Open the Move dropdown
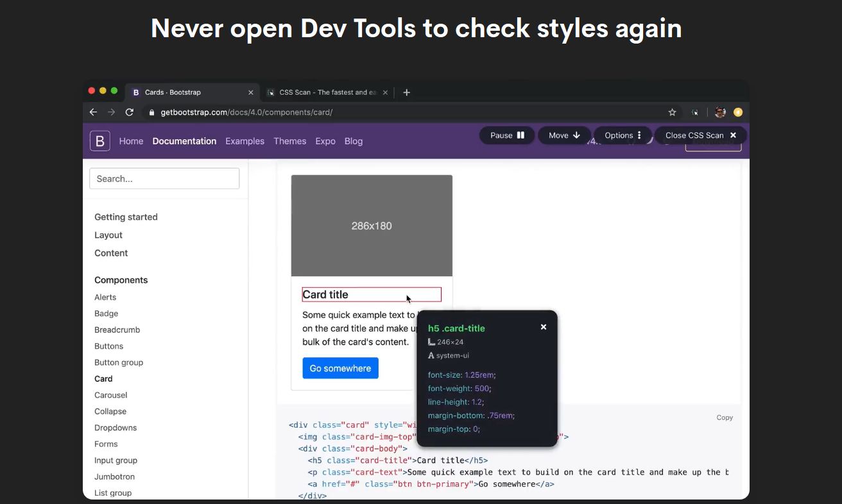Viewport: 842px width, 504px height. pyautogui.click(x=563, y=135)
